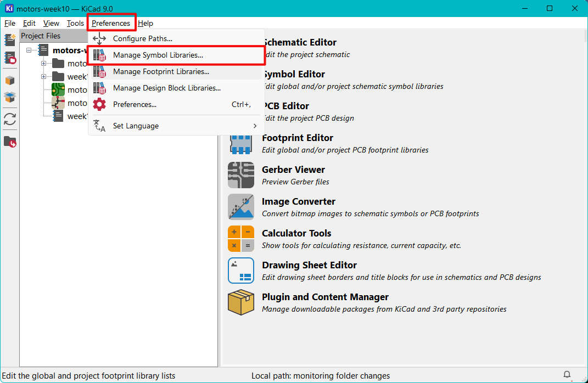Click the Open Project toolbar icon
The image size is (588, 383).
(10, 58)
